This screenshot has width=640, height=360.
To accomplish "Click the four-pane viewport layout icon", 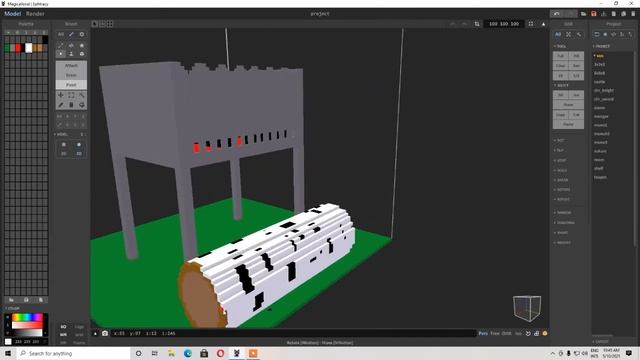I will [110, 24].
